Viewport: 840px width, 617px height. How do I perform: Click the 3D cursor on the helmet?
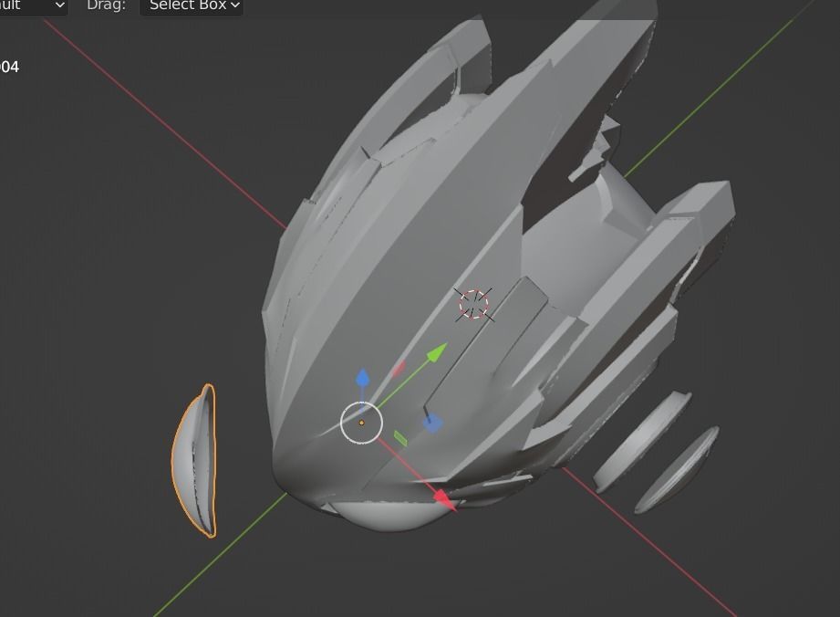coord(473,305)
